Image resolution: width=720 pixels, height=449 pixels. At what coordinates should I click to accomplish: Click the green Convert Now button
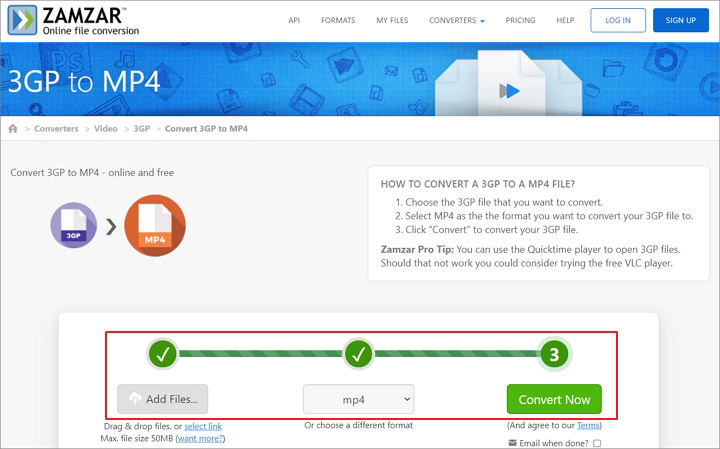[x=554, y=399]
